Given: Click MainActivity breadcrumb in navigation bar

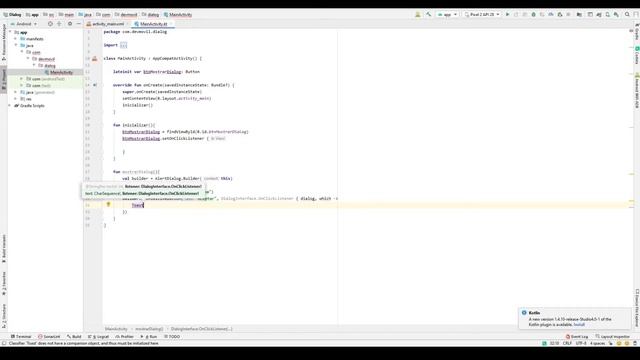Looking at the screenshot, I should click(178, 14).
